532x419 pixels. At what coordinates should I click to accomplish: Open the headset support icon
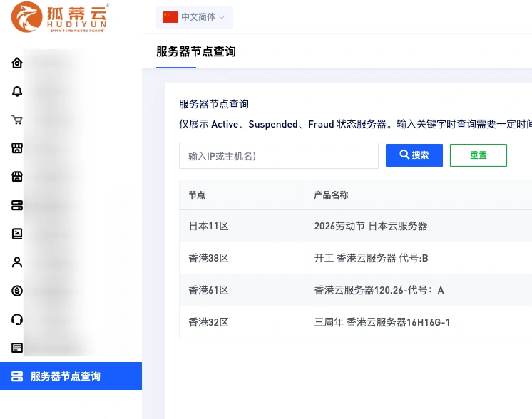[17, 319]
